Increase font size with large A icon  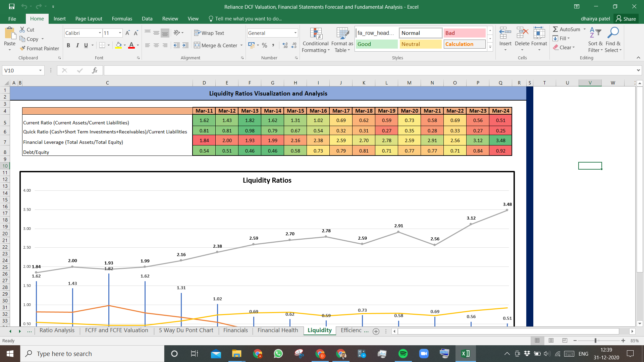(x=127, y=33)
